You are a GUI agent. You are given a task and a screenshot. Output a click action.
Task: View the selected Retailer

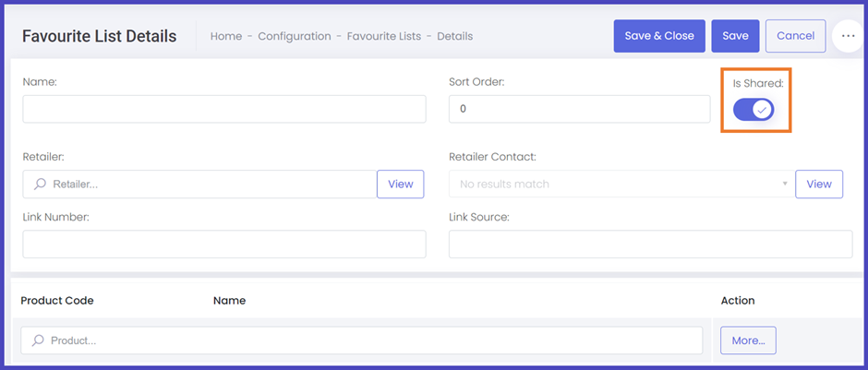(x=400, y=185)
